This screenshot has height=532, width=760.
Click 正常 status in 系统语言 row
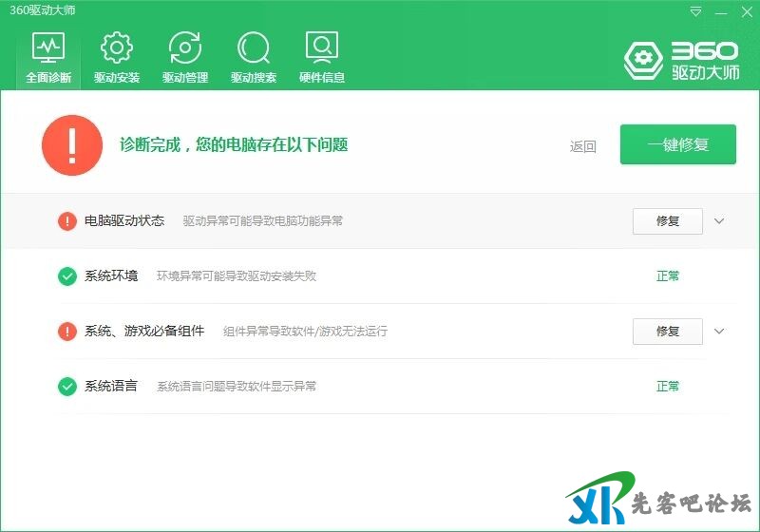pyautogui.click(x=668, y=387)
